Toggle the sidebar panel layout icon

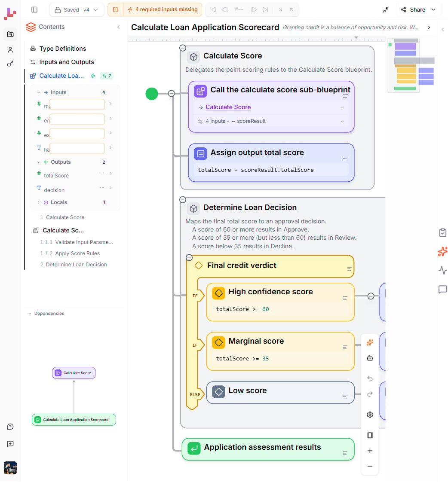click(x=34, y=9)
